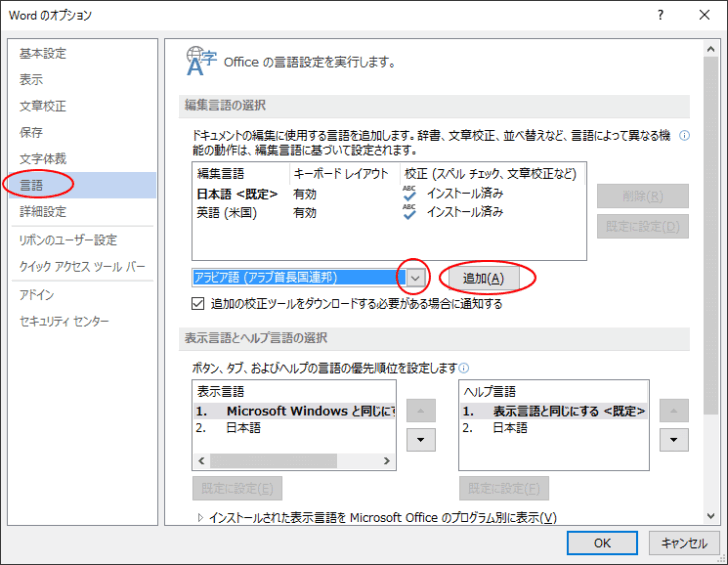
Task: Click the dialog vertical scrollbar thumb
Action: click(x=710, y=235)
